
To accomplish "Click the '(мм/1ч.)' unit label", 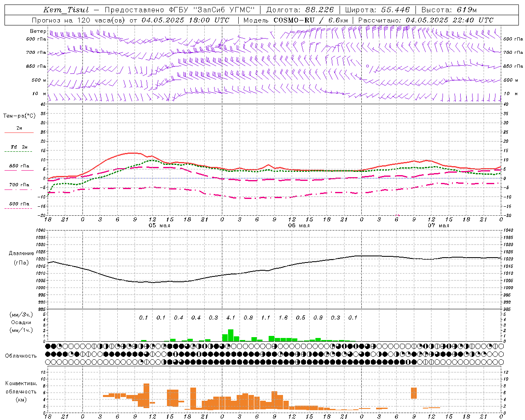I will 21,330.
